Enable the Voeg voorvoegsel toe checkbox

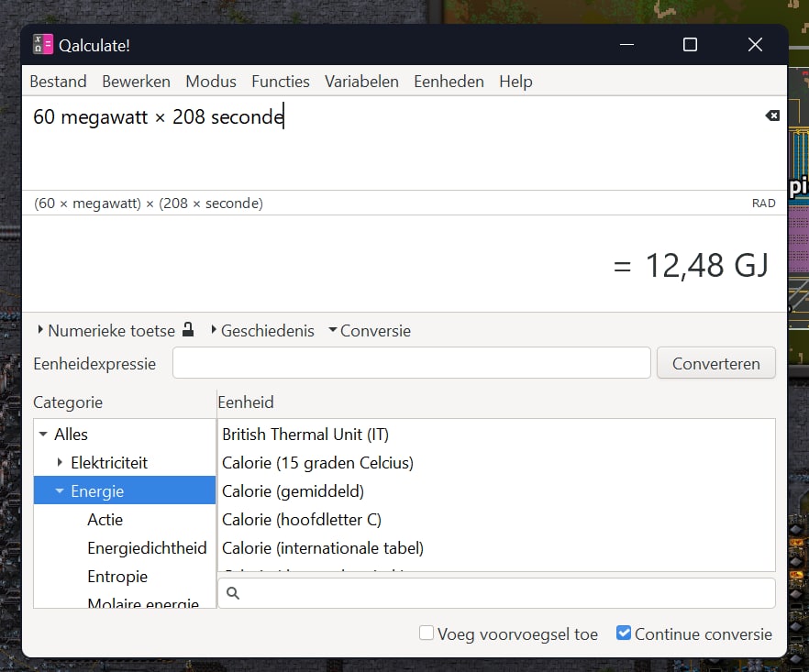coord(427,633)
